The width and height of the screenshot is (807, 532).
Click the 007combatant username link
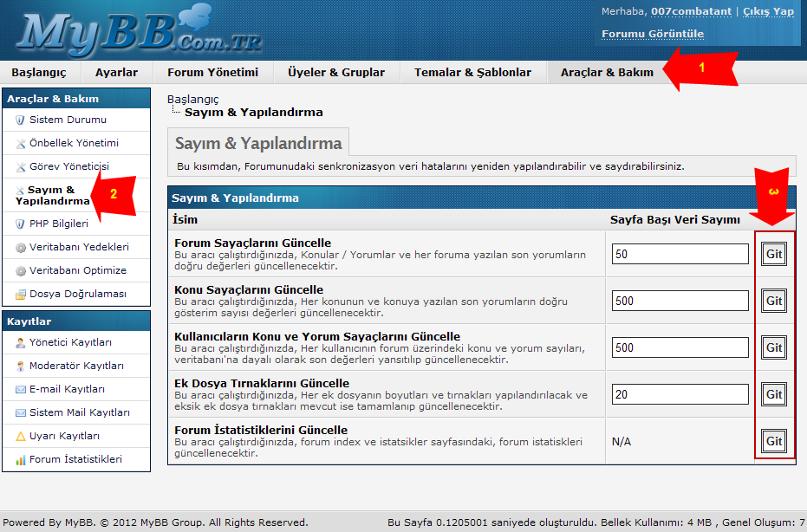click(x=691, y=11)
